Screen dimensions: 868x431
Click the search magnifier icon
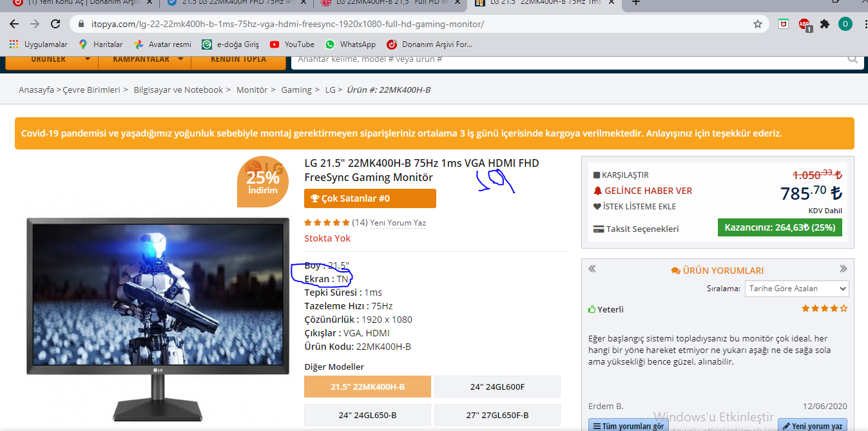[853, 59]
